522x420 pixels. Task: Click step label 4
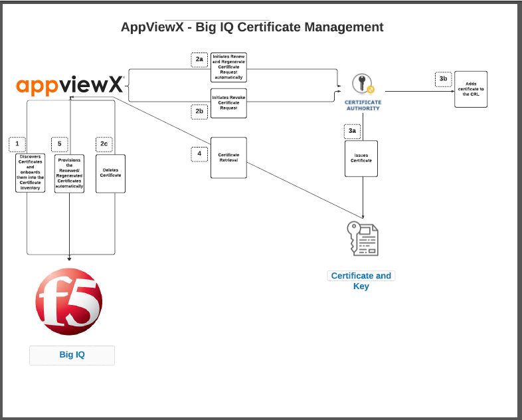pyautogui.click(x=199, y=154)
